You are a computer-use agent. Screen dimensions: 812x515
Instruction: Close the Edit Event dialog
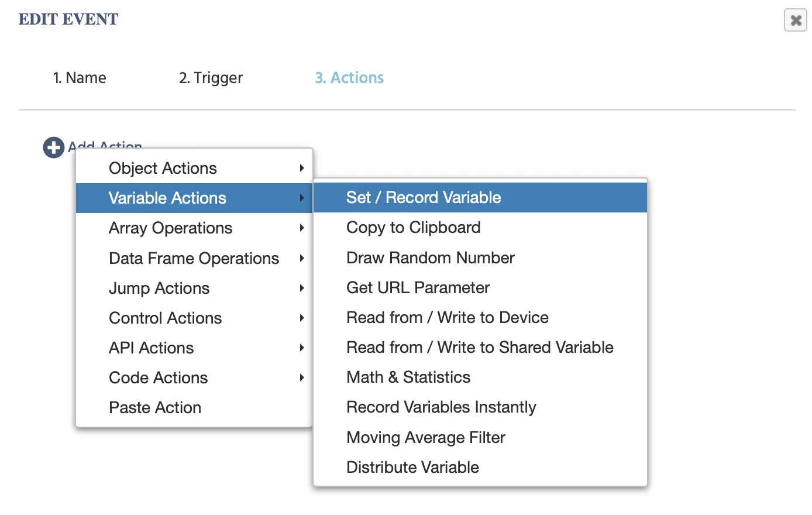click(795, 20)
